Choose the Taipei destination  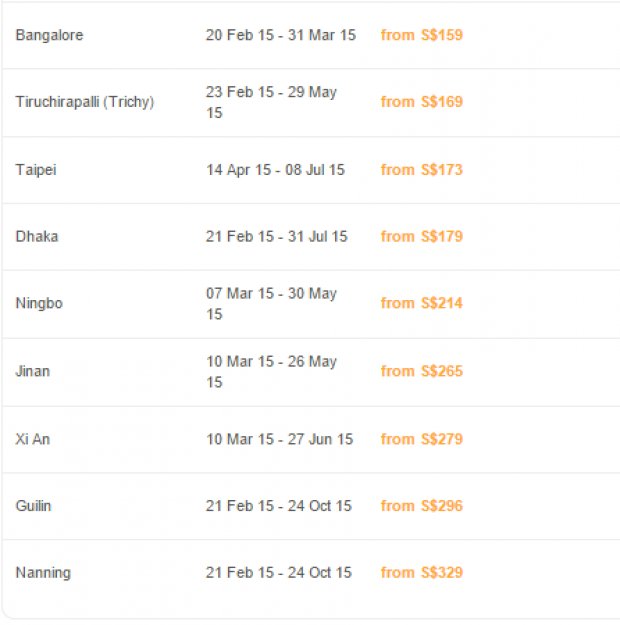tap(36, 170)
